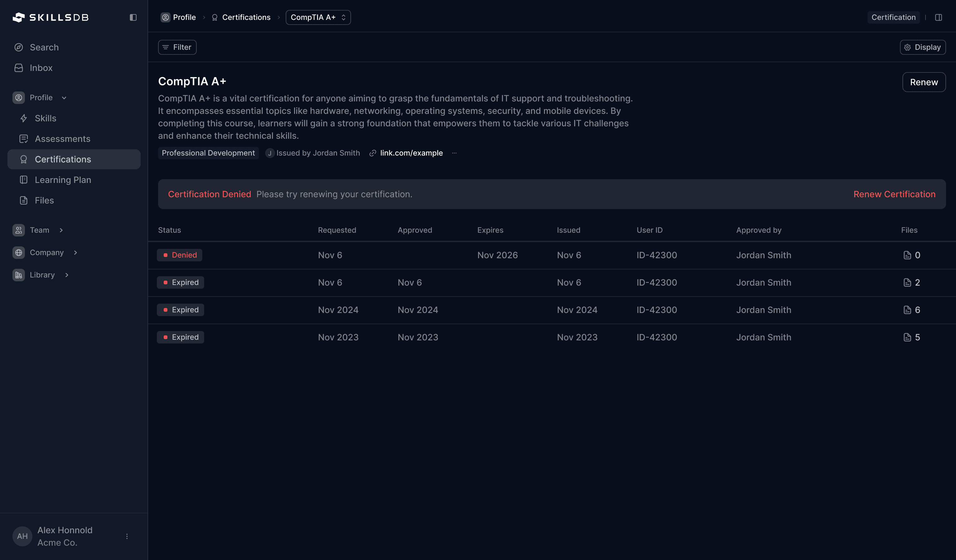
Task: Select Renew Certification in the denied banner
Action: pyautogui.click(x=895, y=194)
